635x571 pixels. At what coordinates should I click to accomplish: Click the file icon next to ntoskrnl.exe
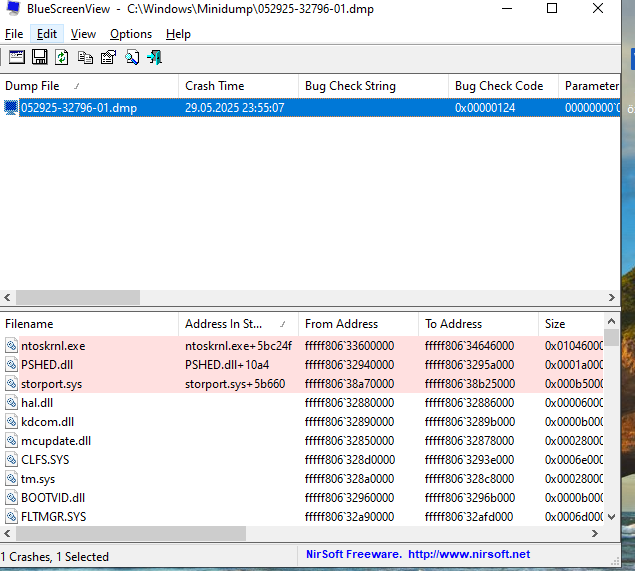11,345
